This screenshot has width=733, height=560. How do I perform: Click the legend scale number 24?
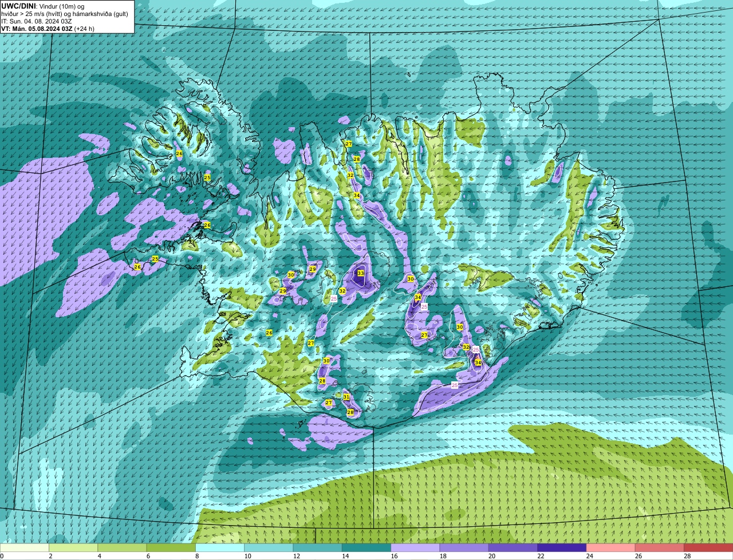[589, 556]
